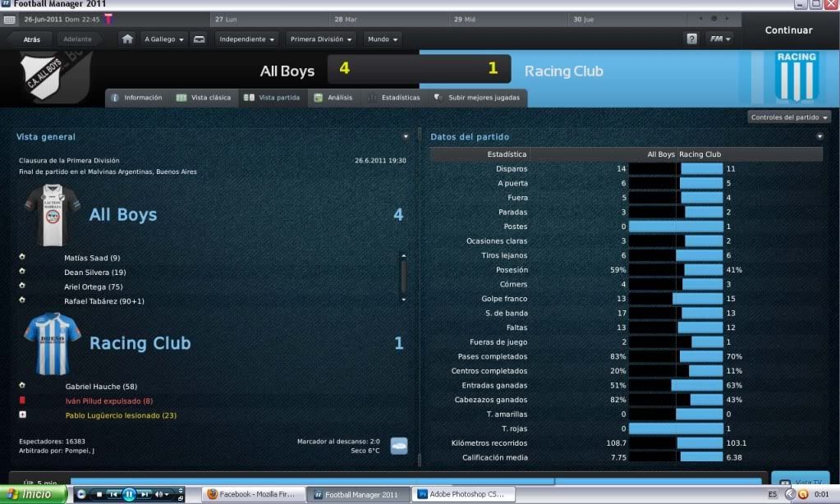Click the All Boys kit shirt
The image size is (840, 504).
pyautogui.click(x=53, y=215)
